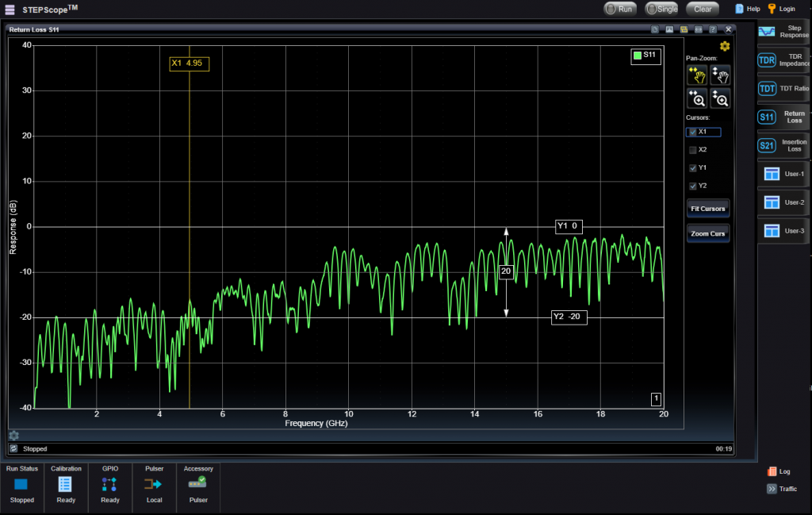The width and height of the screenshot is (812, 515).
Task: Open the Calibration status icon
Action: tap(65, 484)
